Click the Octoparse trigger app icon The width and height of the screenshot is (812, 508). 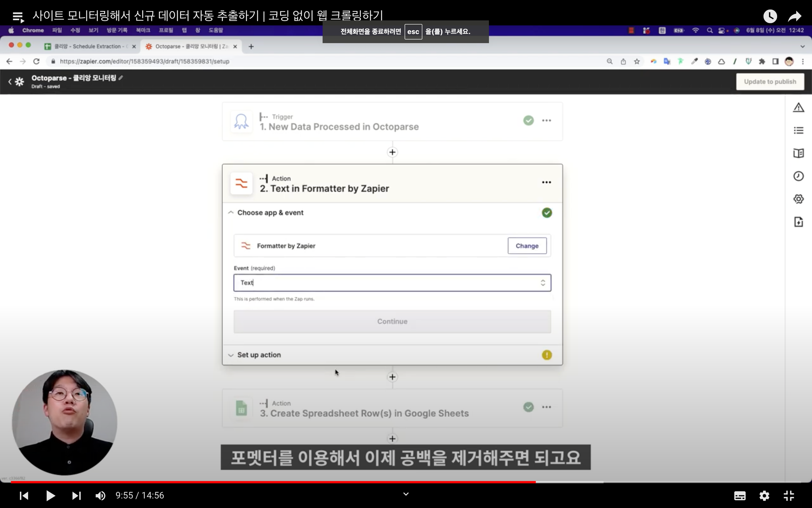[241, 121]
